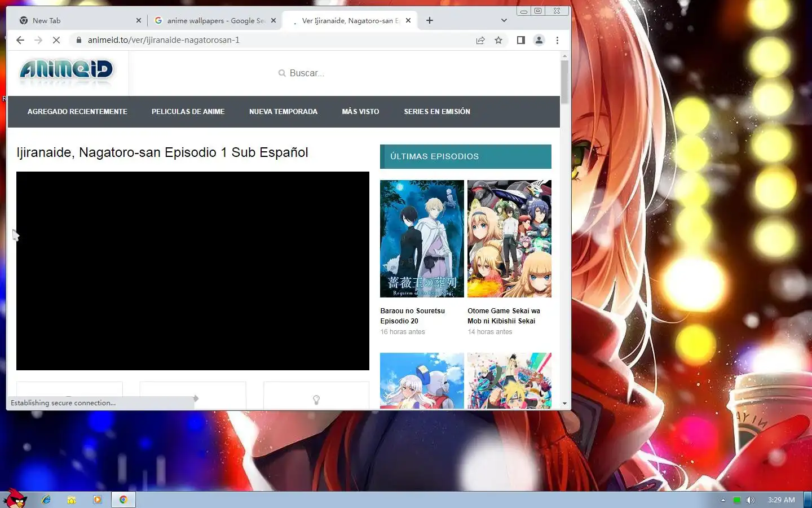The width and height of the screenshot is (812, 508).
Task: Open Otome Game Sekai wa Mob link
Action: [x=504, y=316]
